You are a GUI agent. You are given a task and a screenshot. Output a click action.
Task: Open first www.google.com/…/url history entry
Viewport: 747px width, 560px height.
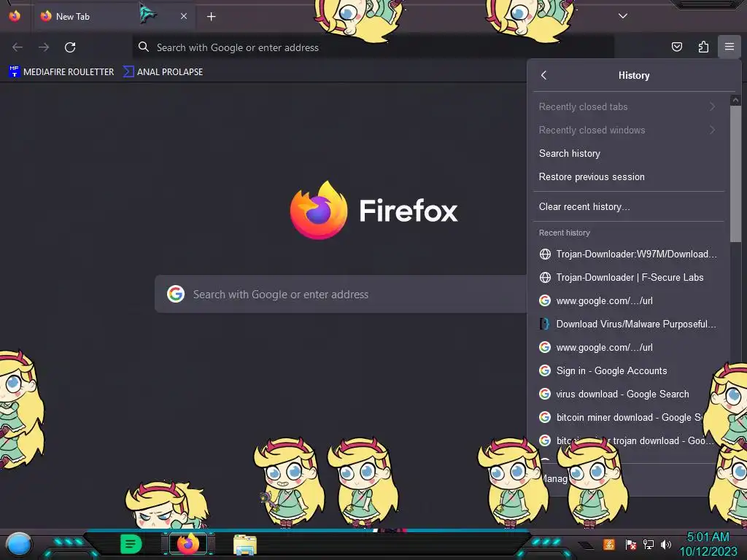pos(628,300)
